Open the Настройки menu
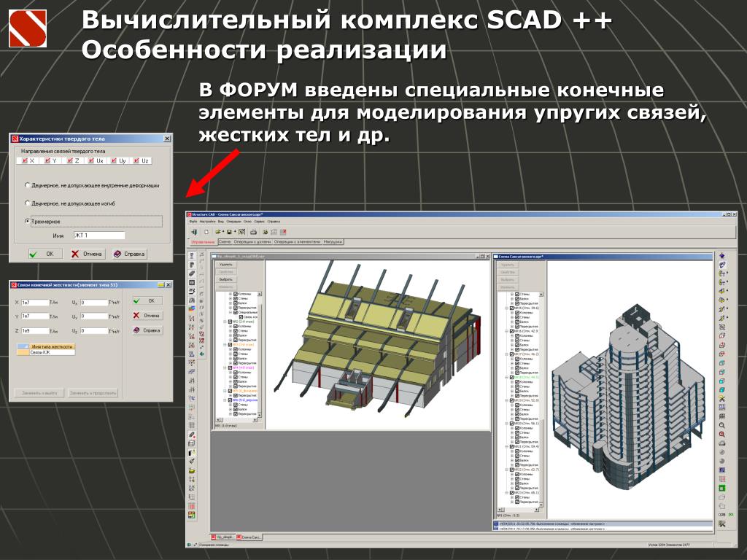The height and width of the screenshot is (560, 747). [207, 222]
